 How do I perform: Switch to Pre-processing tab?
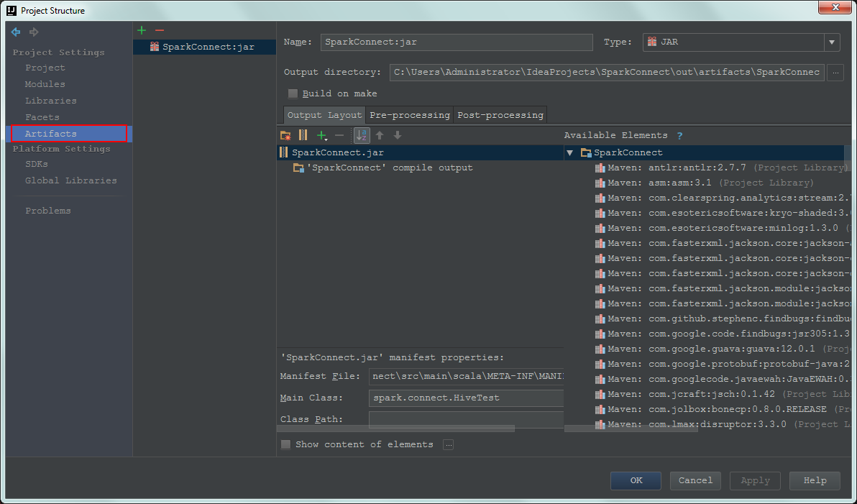click(409, 115)
